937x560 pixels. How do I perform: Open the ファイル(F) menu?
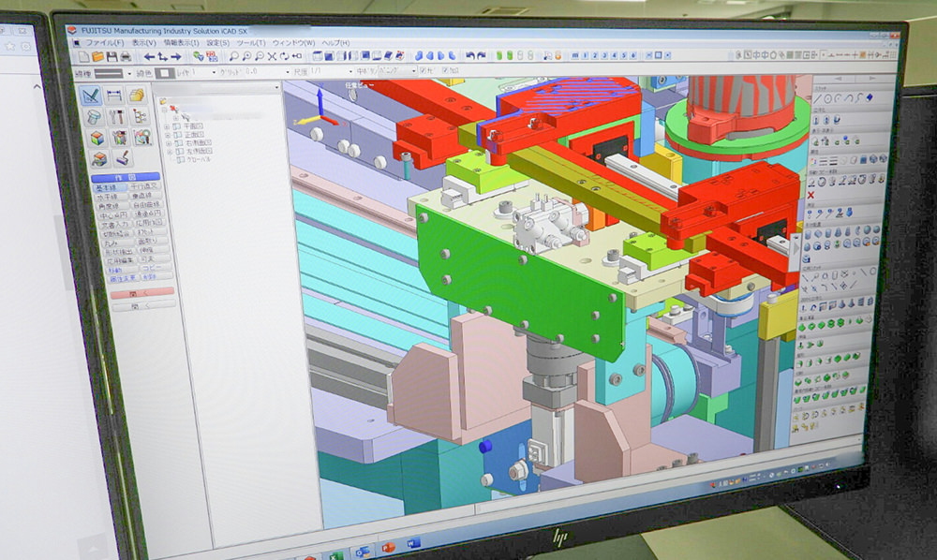[x=105, y=43]
